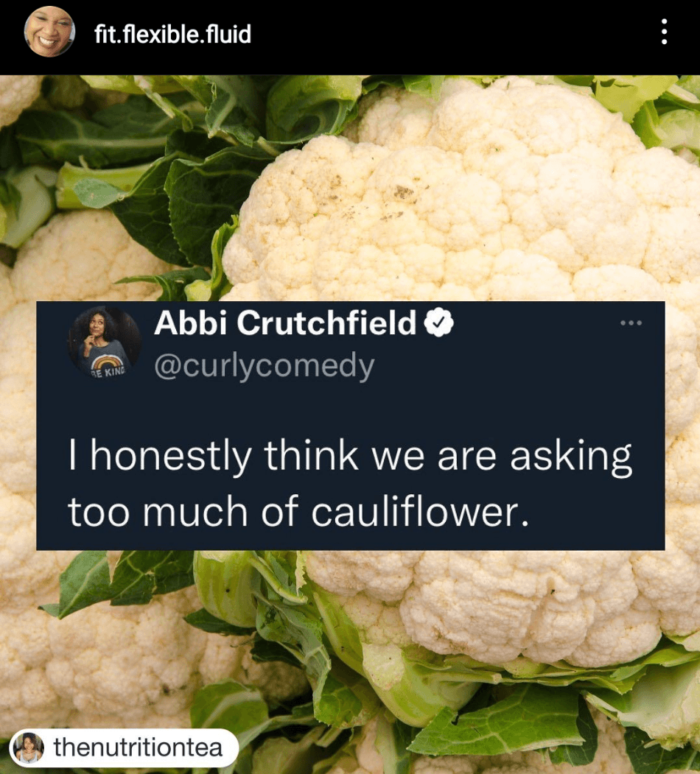The height and width of the screenshot is (774, 700).
Task: Open the post's three-dot options menu
Action: tap(664, 32)
